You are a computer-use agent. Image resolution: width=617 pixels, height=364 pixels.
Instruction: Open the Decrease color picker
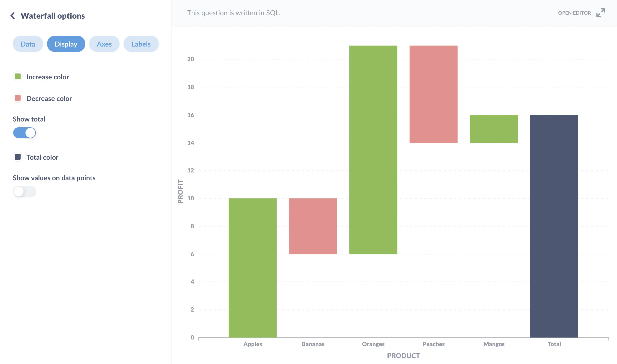(x=18, y=98)
